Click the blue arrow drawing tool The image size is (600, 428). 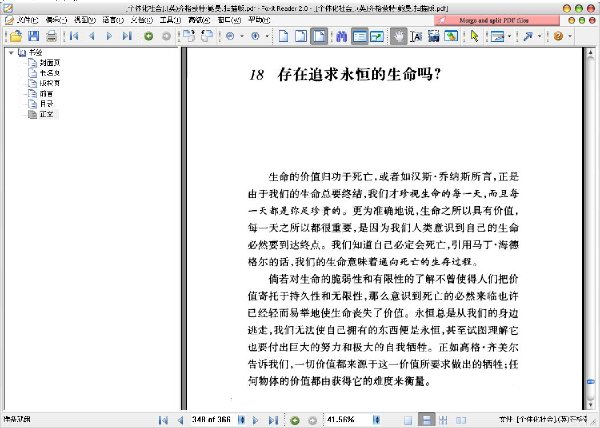point(528,36)
